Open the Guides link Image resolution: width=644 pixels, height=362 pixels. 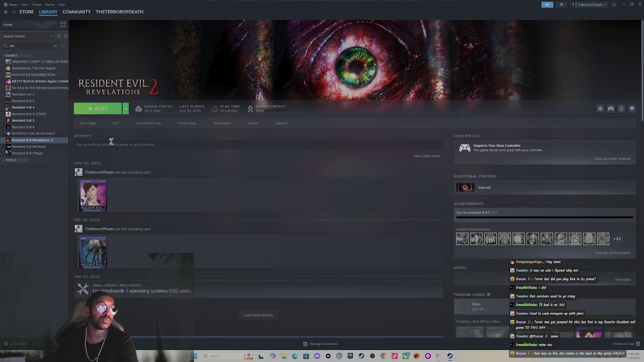(253, 123)
